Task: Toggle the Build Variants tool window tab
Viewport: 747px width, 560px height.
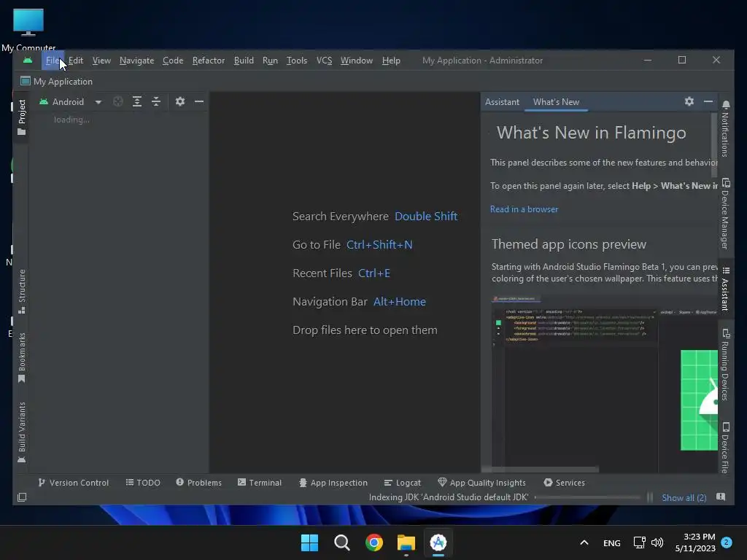Action: [21, 432]
